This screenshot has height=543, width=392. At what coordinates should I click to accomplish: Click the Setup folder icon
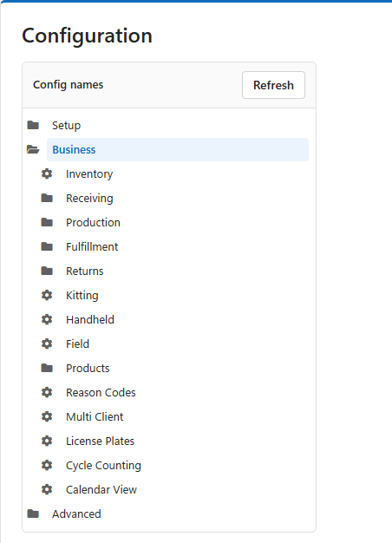(x=33, y=125)
